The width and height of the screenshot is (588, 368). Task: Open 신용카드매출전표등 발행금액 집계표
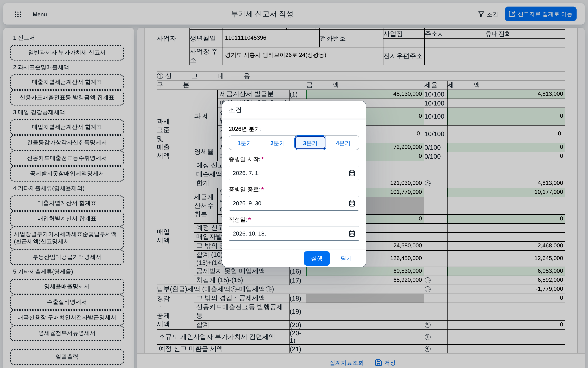[67, 98]
